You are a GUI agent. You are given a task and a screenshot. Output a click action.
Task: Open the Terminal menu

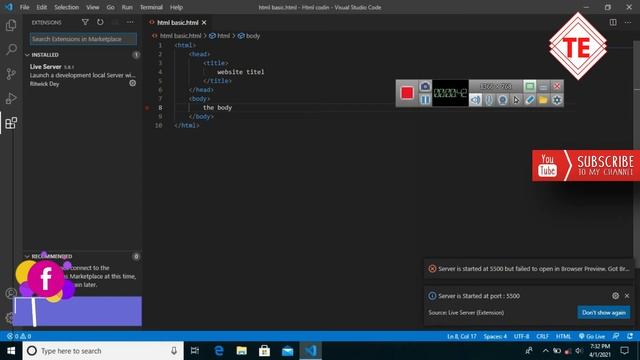(151, 7)
